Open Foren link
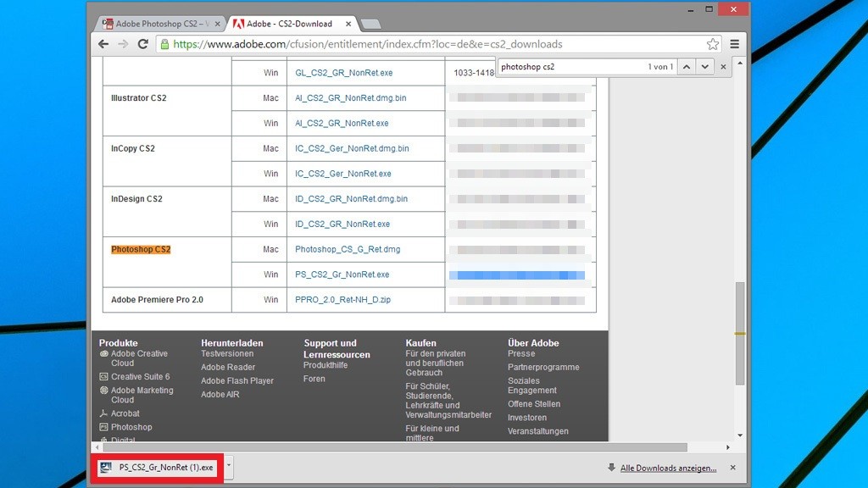 tap(314, 379)
